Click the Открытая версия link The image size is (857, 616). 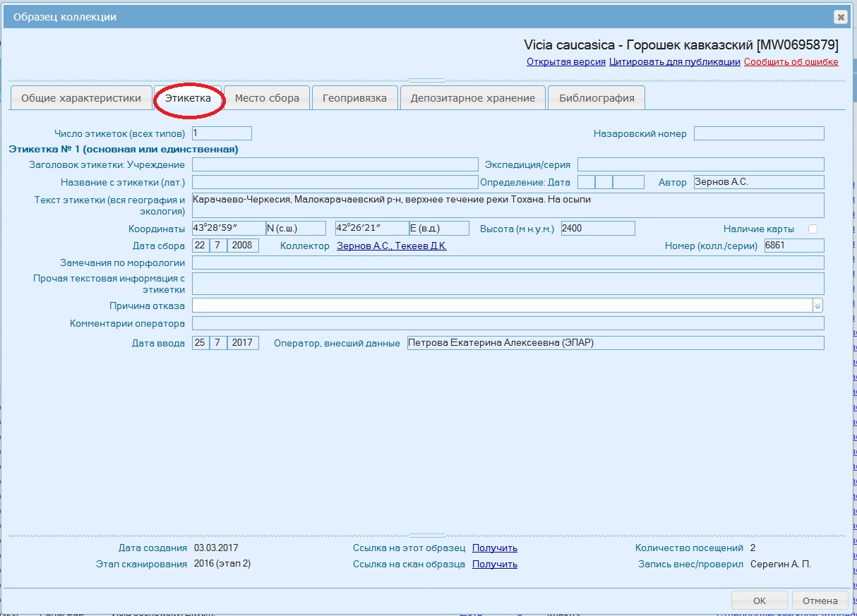click(x=565, y=62)
